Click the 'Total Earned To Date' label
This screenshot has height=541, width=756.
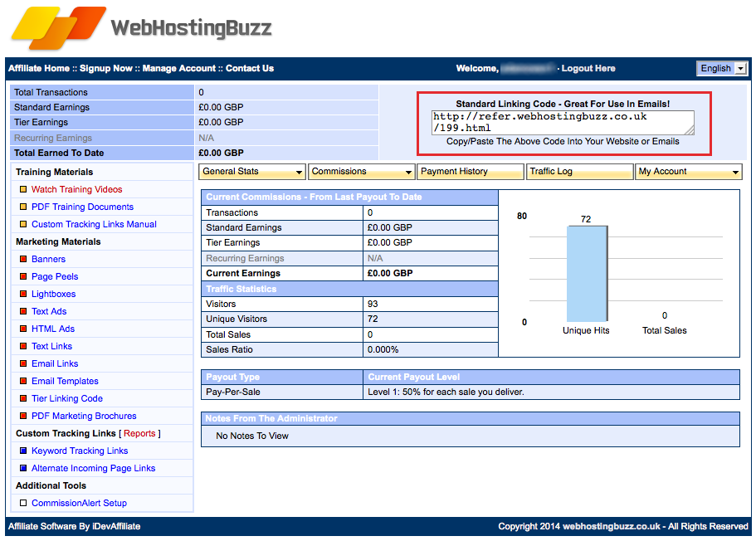(59, 153)
